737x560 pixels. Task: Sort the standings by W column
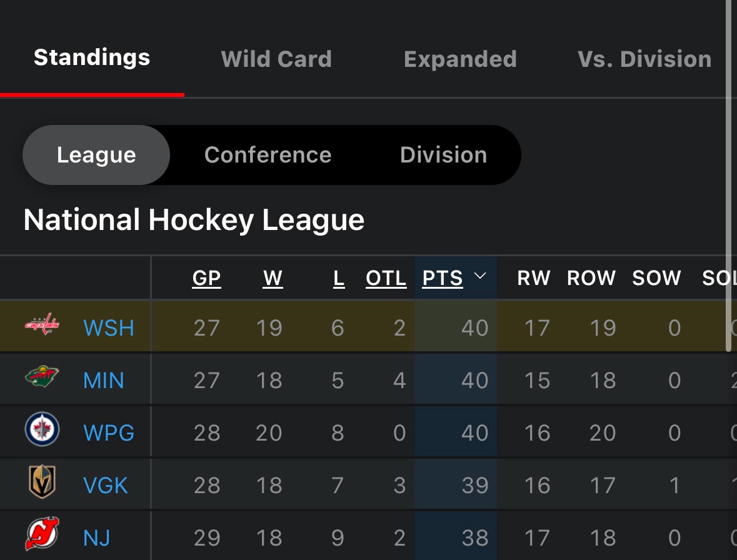(x=273, y=278)
